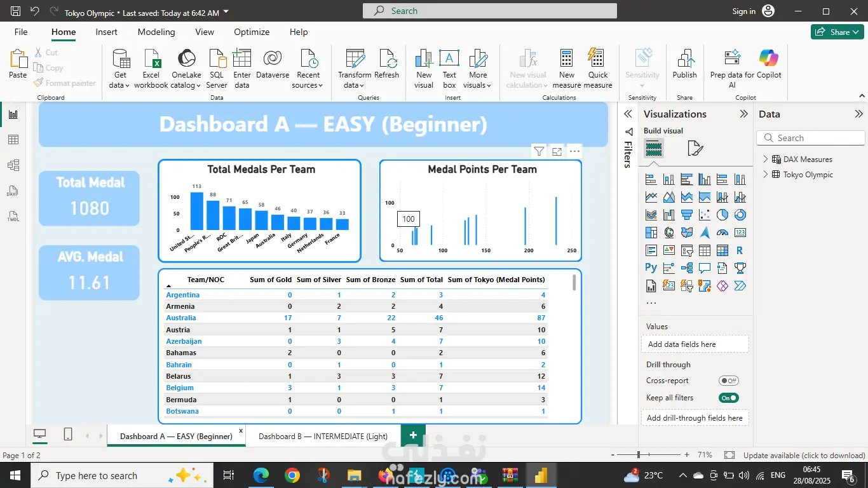Screen dimensions: 868x488
Task: Choose the Donut chart visualization
Action: pyautogui.click(x=740, y=215)
